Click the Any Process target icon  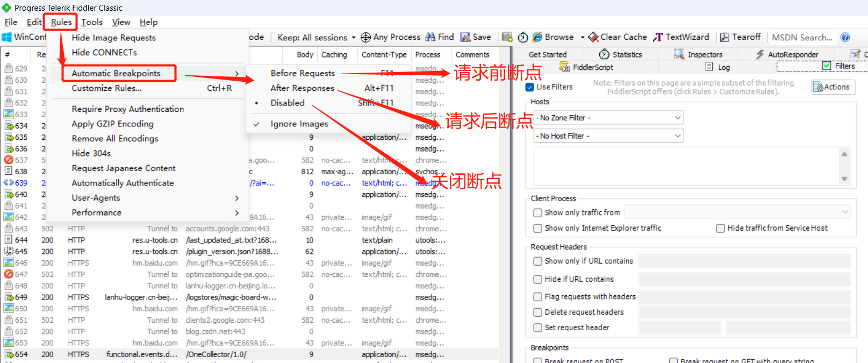[x=365, y=37]
